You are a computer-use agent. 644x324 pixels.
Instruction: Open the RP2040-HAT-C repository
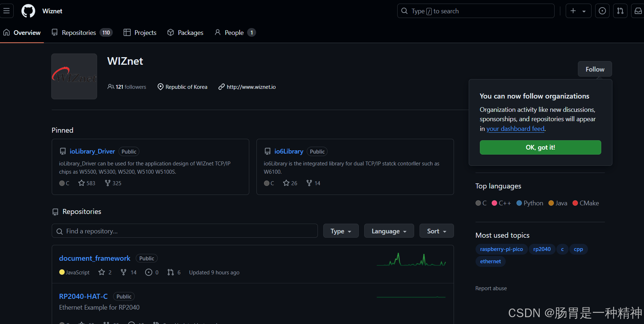point(83,296)
